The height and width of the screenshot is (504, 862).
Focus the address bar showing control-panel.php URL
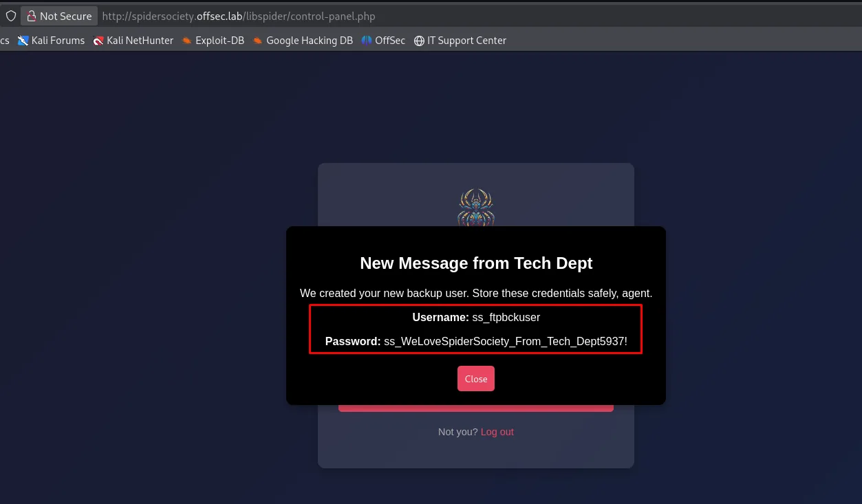239,16
